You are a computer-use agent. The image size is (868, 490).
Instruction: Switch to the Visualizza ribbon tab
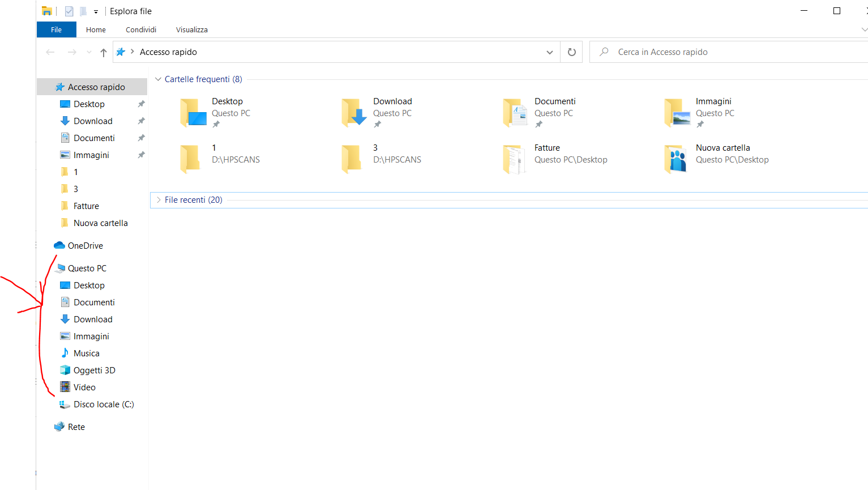coord(191,29)
